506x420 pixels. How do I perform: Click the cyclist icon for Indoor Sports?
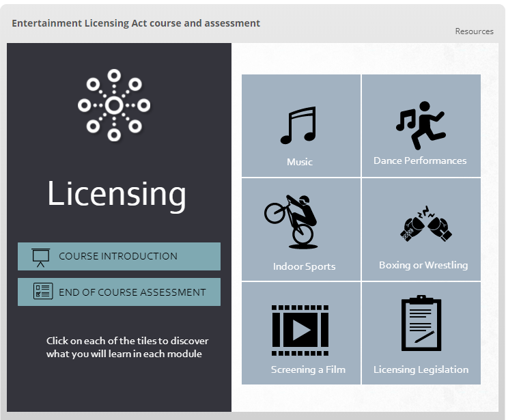pyautogui.click(x=291, y=222)
